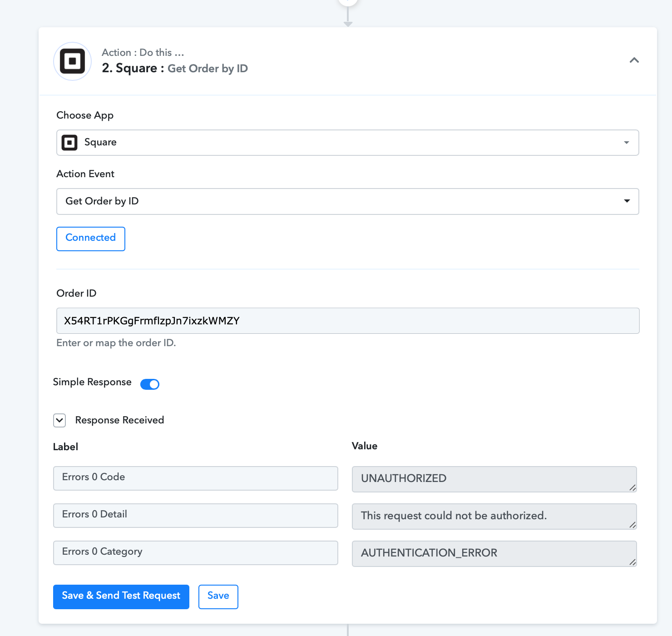
Task: Open the Action Event dropdown Get Order by ID
Action: pyautogui.click(x=348, y=201)
